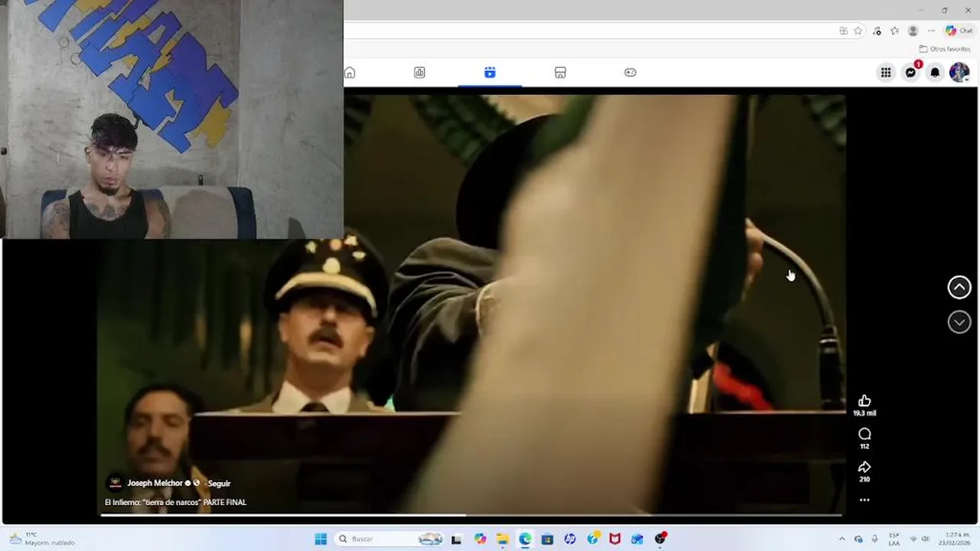Launch the HP app from taskbar
Image resolution: width=980 pixels, height=551 pixels.
[570, 539]
